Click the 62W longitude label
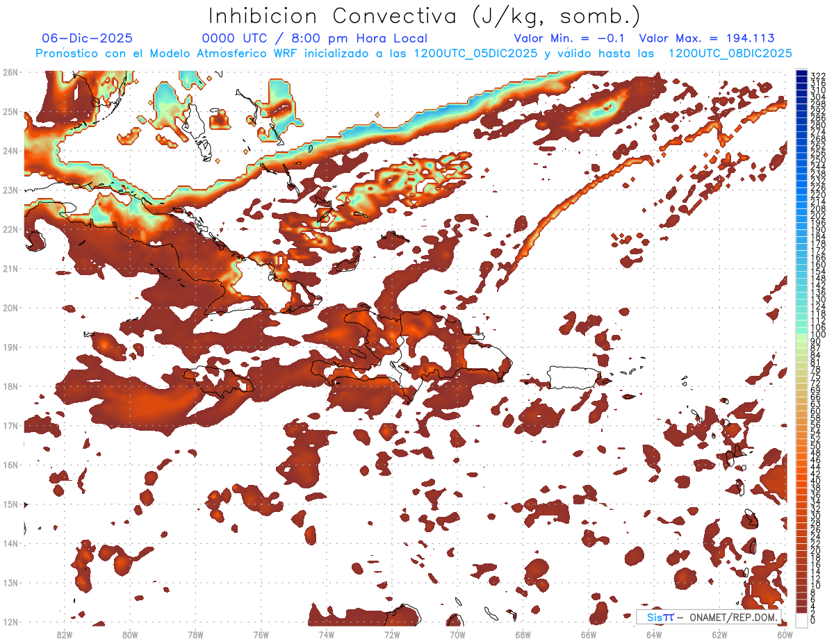Viewport: 834px width, 644px height. (x=719, y=634)
